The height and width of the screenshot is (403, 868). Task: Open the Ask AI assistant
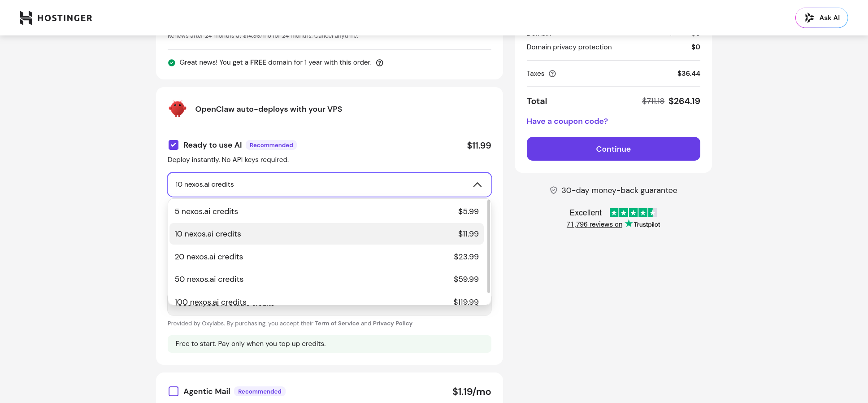tap(821, 18)
